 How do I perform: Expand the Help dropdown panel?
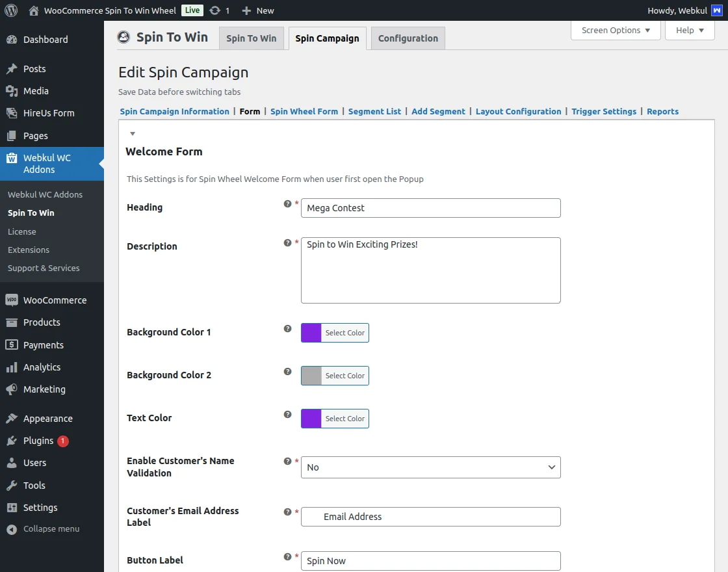pos(689,31)
